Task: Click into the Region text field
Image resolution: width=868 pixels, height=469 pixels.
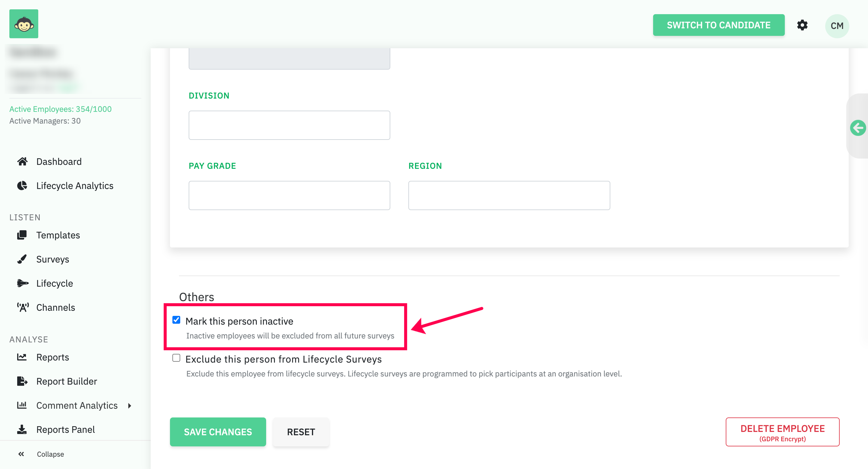Action: click(x=509, y=195)
